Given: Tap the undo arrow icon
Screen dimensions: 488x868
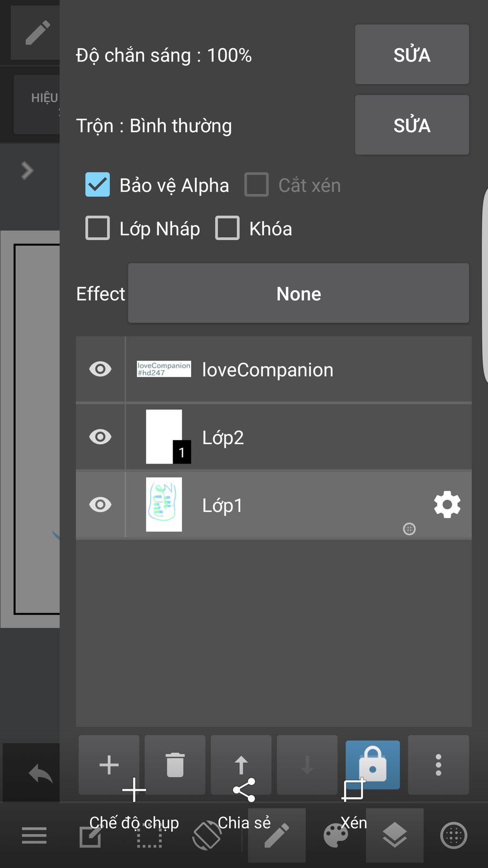Looking at the screenshot, I should (x=40, y=773).
